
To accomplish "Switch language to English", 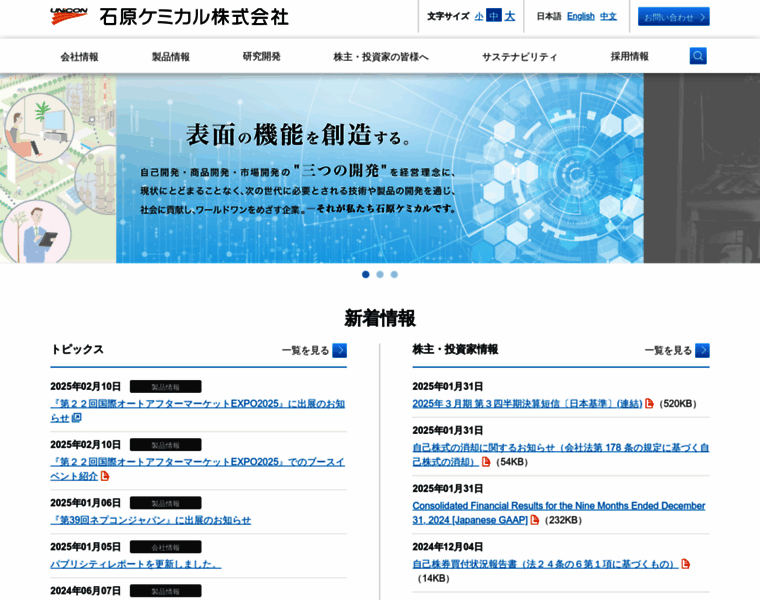I will [x=580, y=16].
